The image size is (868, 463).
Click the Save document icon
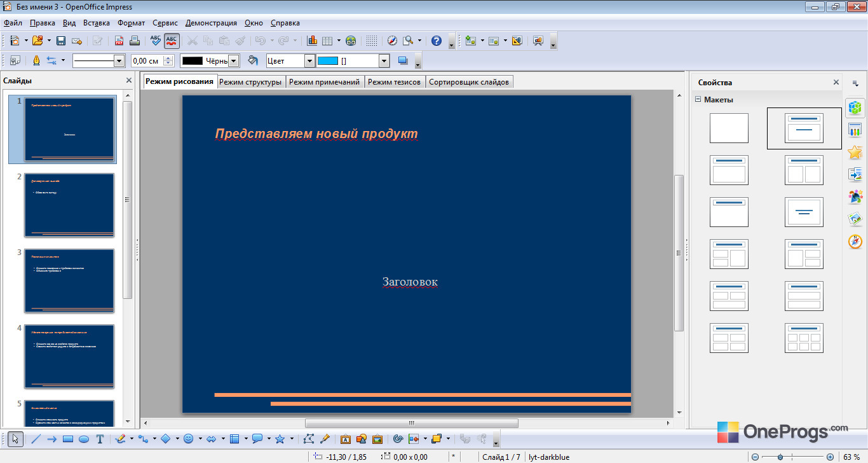[61, 41]
